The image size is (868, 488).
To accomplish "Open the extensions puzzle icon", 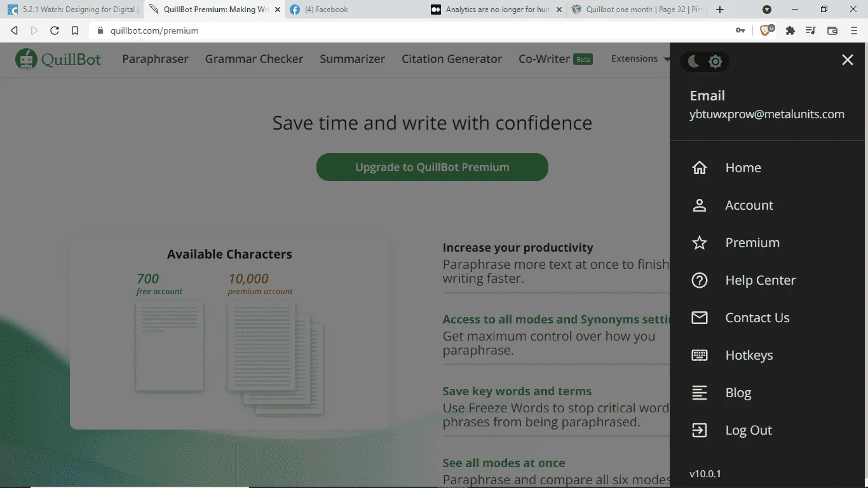I will click(x=790, y=30).
